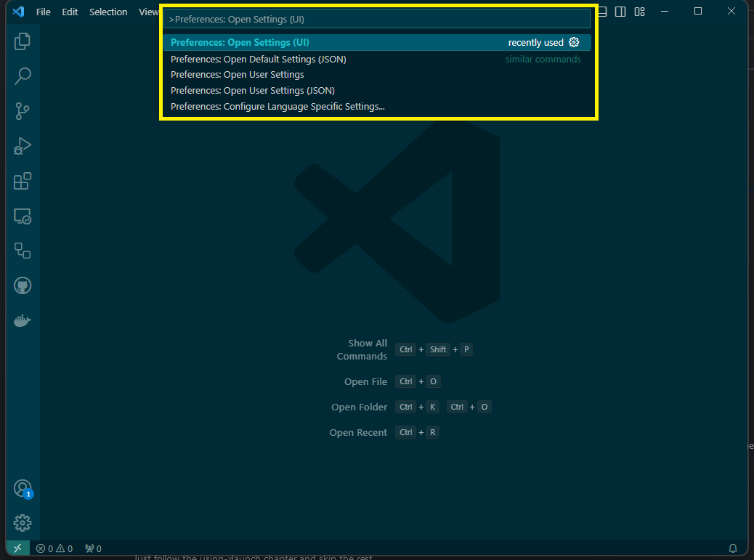Open the Docker view in the activity bar
754x560 pixels.
pos(23,320)
